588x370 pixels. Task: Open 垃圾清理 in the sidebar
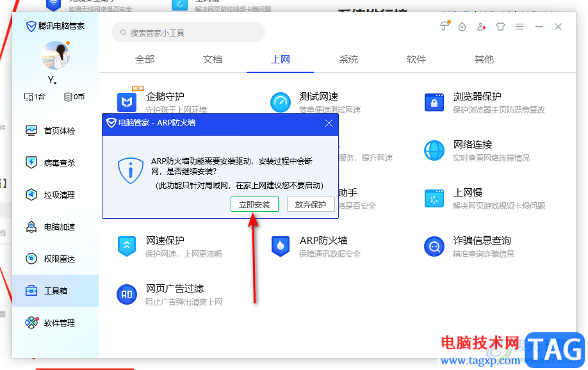(55, 195)
